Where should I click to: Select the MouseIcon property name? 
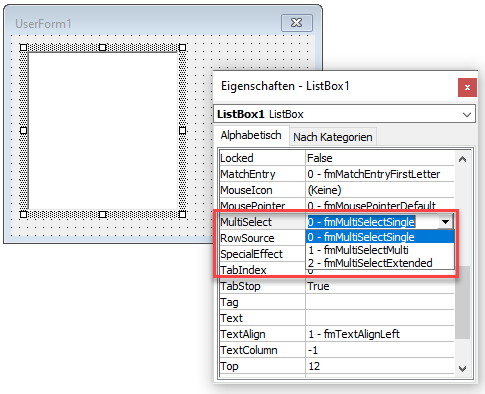click(x=246, y=190)
